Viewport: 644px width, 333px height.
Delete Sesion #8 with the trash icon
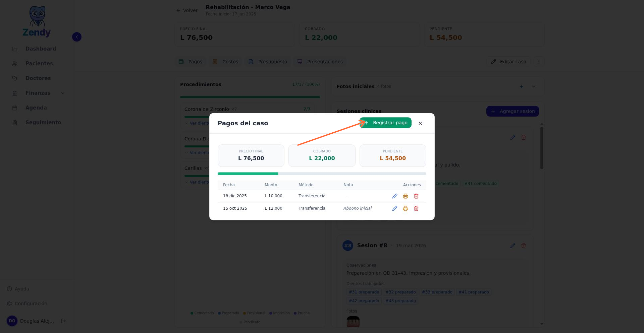pyautogui.click(x=524, y=246)
